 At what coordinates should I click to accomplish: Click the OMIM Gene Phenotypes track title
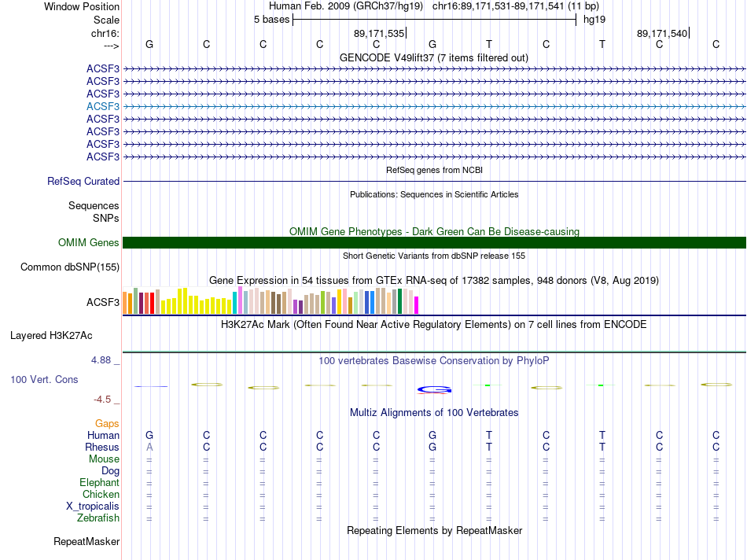(434, 231)
